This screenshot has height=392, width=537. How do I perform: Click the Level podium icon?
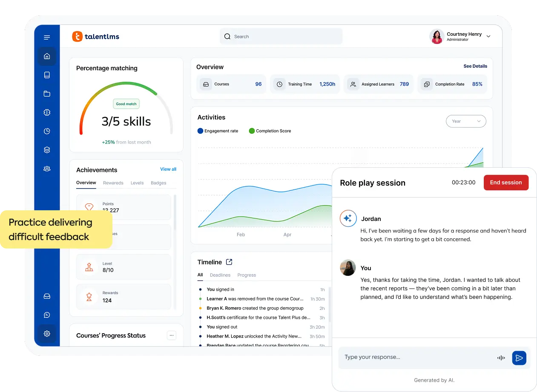(89, 267)
